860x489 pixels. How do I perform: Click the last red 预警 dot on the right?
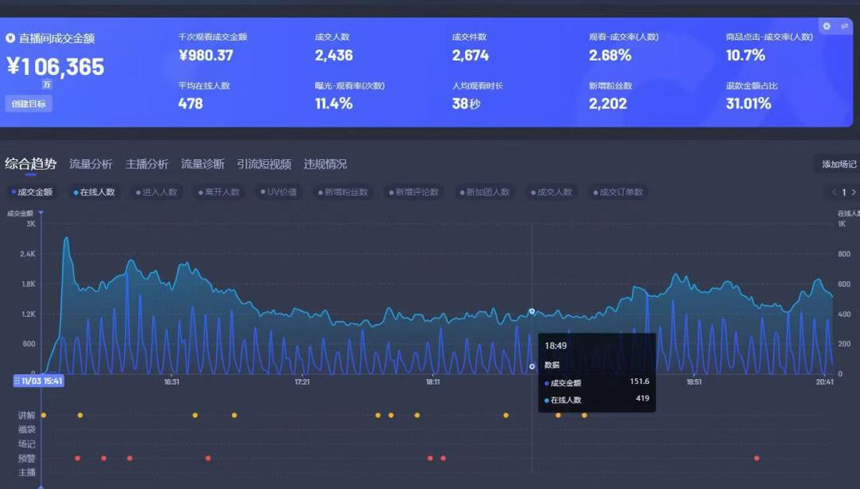756,459
